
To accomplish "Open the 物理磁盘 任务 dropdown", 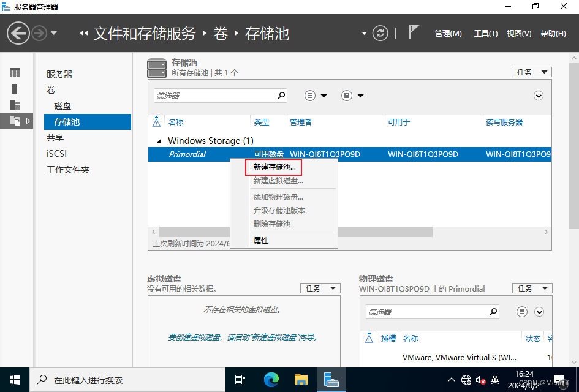I will 532,288.
